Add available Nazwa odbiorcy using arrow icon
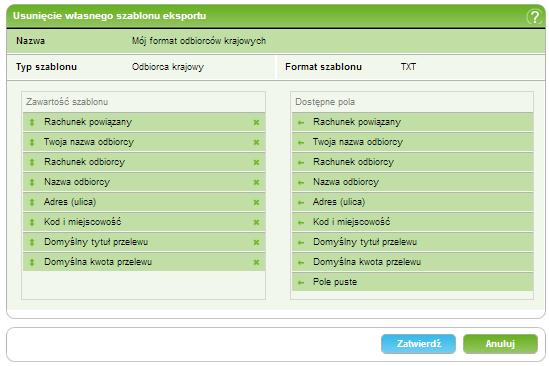 pos(300,182)
